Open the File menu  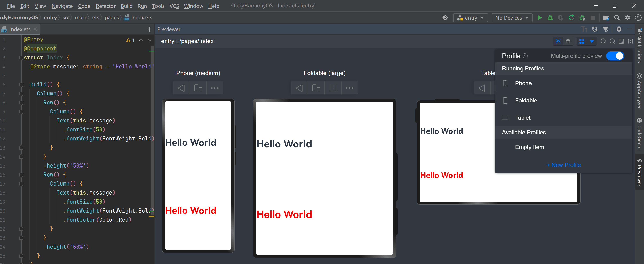11,6
